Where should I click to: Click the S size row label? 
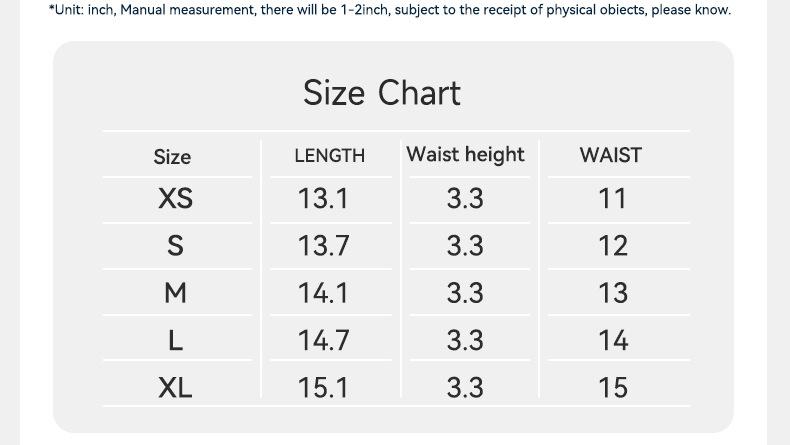[175, 246]
